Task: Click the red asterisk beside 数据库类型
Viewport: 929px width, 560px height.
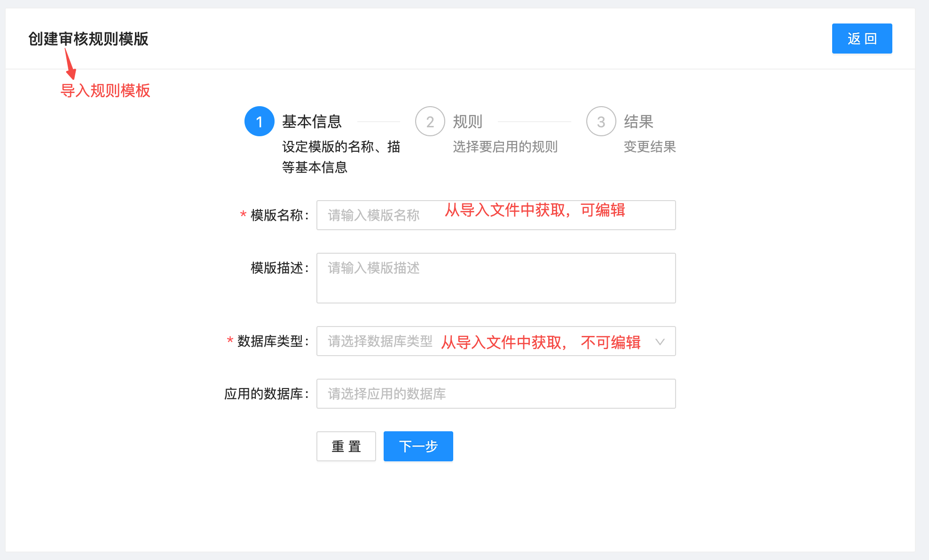Action: (229, 342)
